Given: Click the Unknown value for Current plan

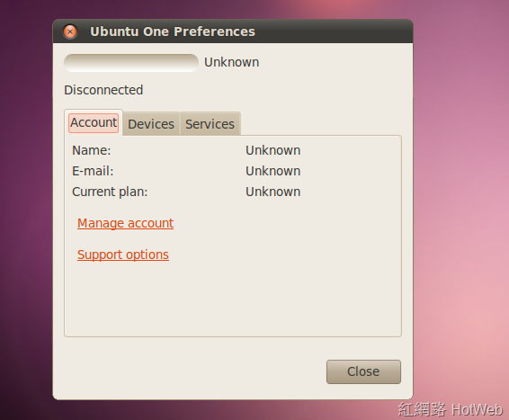Looking at the screenshot, I should pos(273,192).
